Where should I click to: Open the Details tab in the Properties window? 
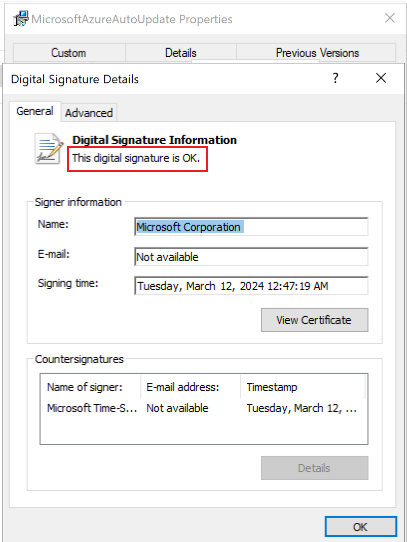pos(181,53)
